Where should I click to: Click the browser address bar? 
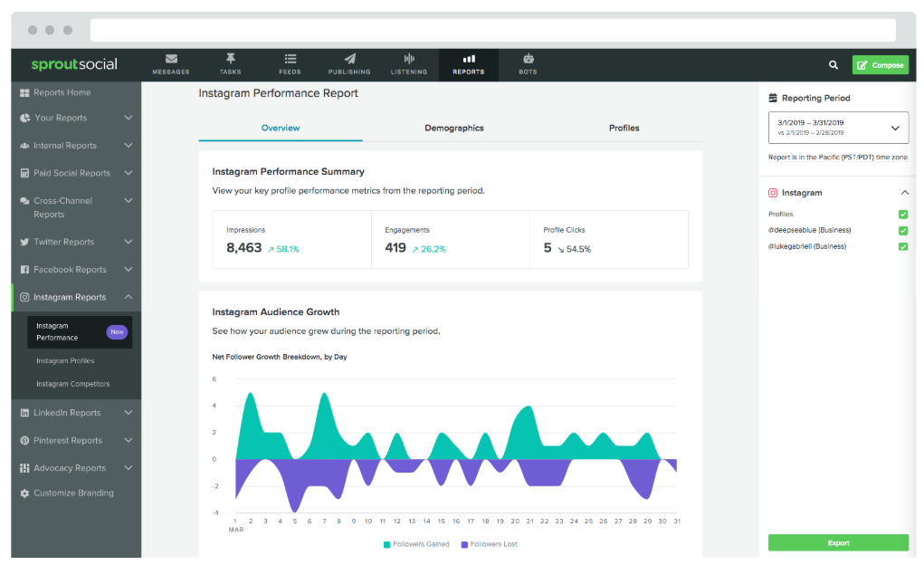[x=492, y=30]
